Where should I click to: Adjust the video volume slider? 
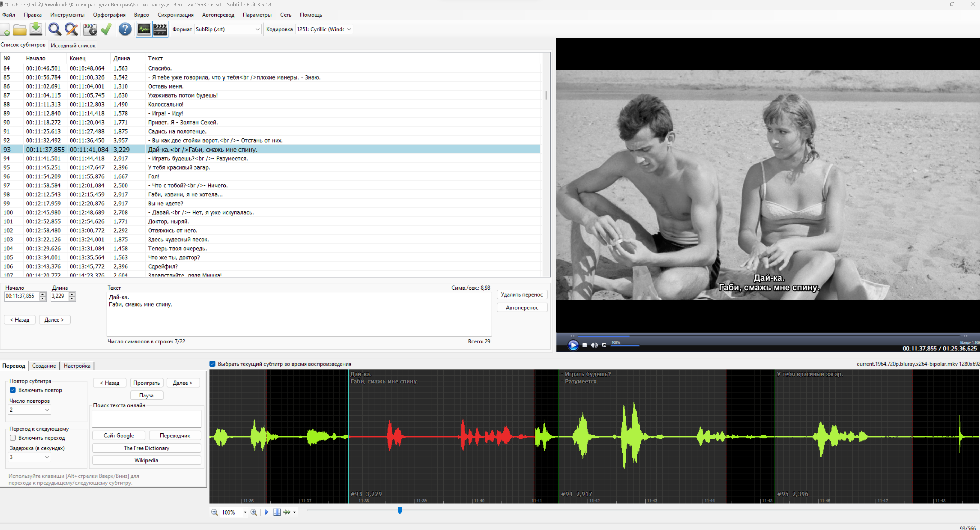click(625, 346)
